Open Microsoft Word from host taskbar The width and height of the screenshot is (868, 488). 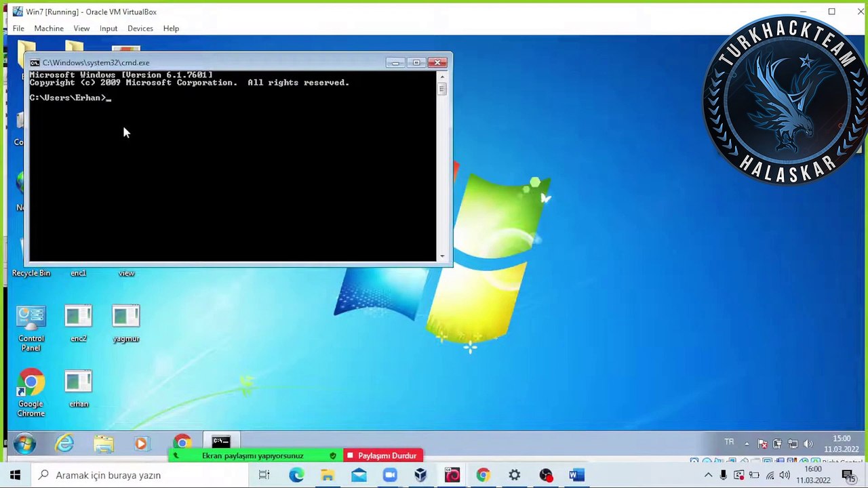[x=576, y=475]
